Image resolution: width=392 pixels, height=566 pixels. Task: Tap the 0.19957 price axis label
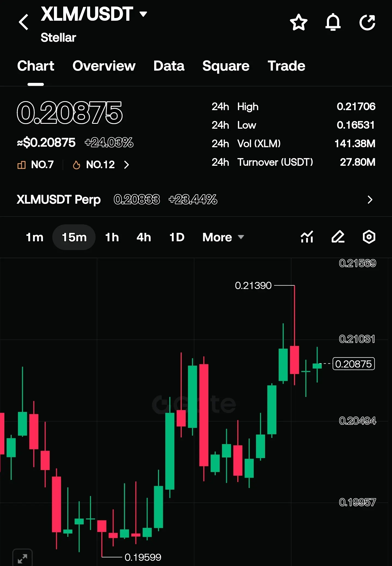click(357, 502)
